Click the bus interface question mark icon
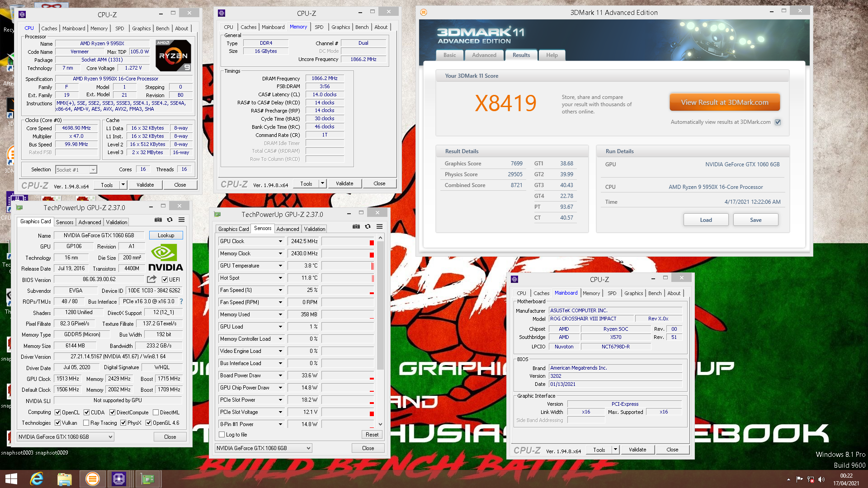 181,301
